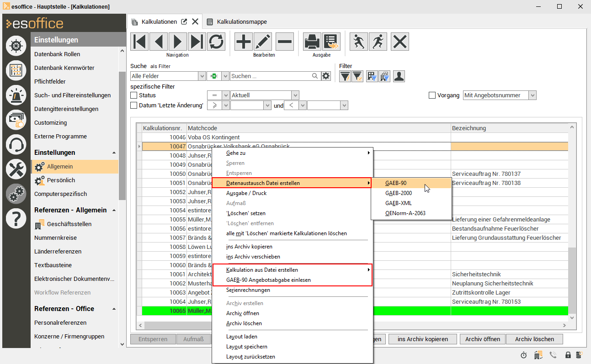Edit record with the pencil icon
Image resolution: width=591 pixels, height=364 pixels.
pos(263,42)
